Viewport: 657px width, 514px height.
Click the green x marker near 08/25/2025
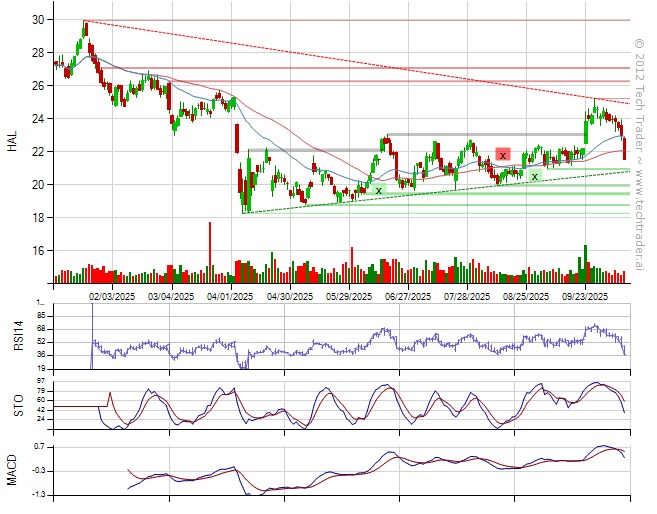535,176
